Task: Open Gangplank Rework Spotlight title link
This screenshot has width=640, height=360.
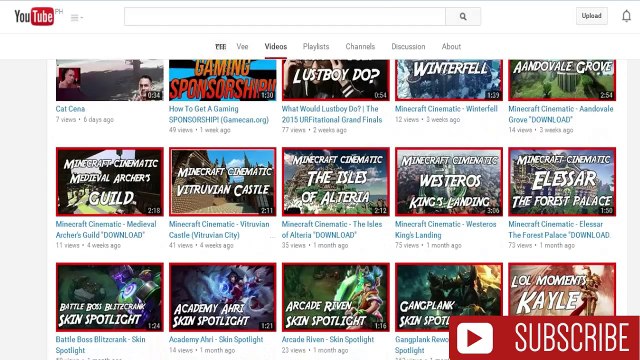Action: (x=422, y=345)
